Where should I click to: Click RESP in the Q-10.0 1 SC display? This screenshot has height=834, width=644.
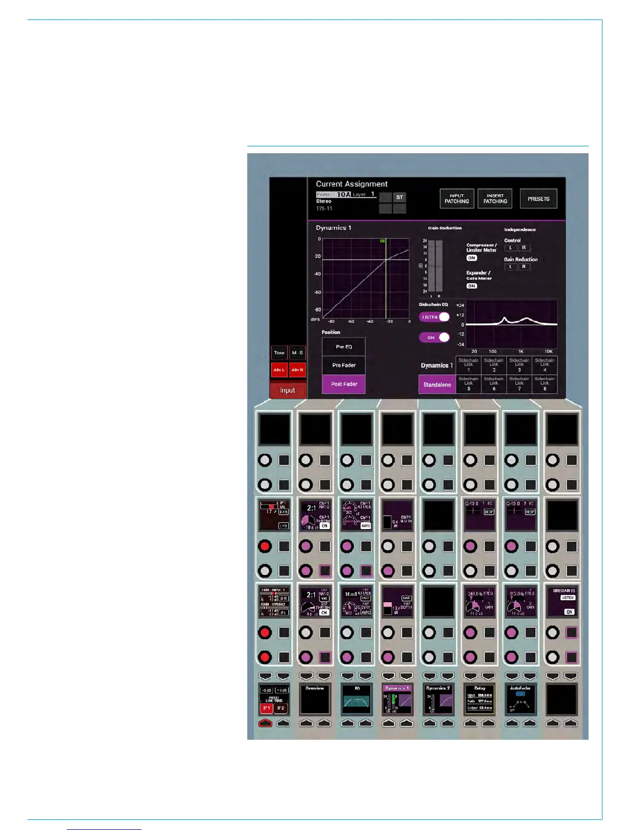click(x=489, y=511)
